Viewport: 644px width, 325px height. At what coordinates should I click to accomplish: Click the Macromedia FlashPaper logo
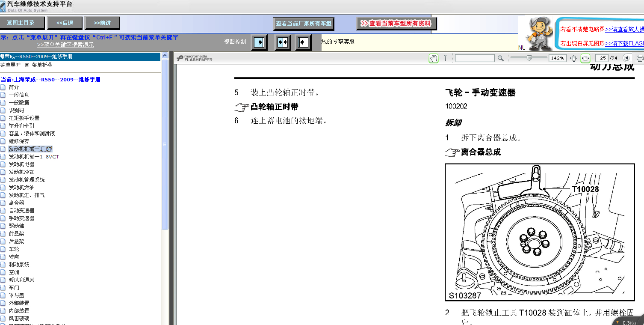[195, 58]
